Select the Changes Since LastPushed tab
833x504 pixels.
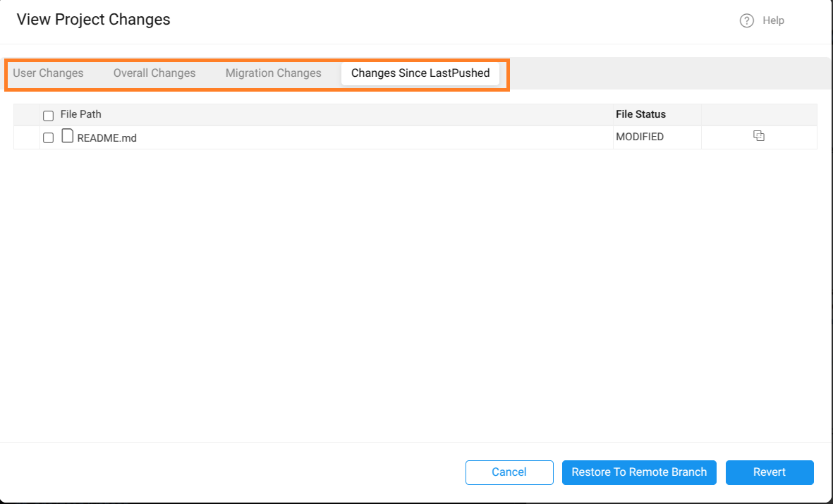(420, 73)
